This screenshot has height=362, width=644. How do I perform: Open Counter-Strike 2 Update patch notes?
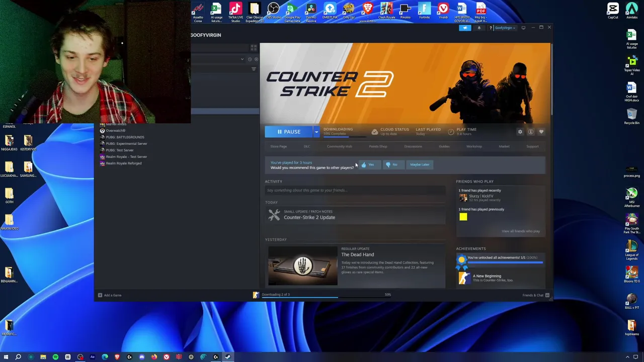tap(309, 217)
